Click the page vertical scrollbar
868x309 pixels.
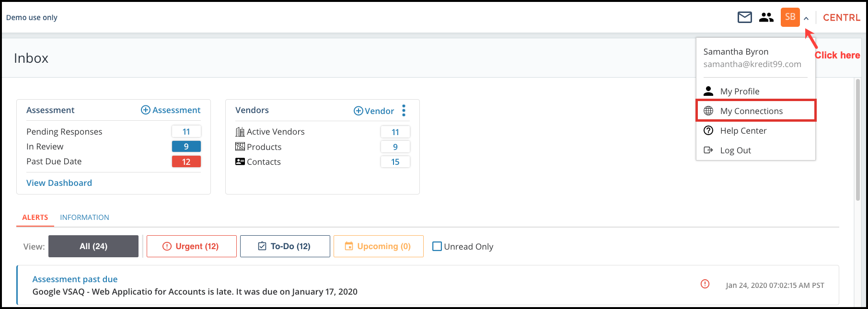pyautogui.click(x=858, y=140)
